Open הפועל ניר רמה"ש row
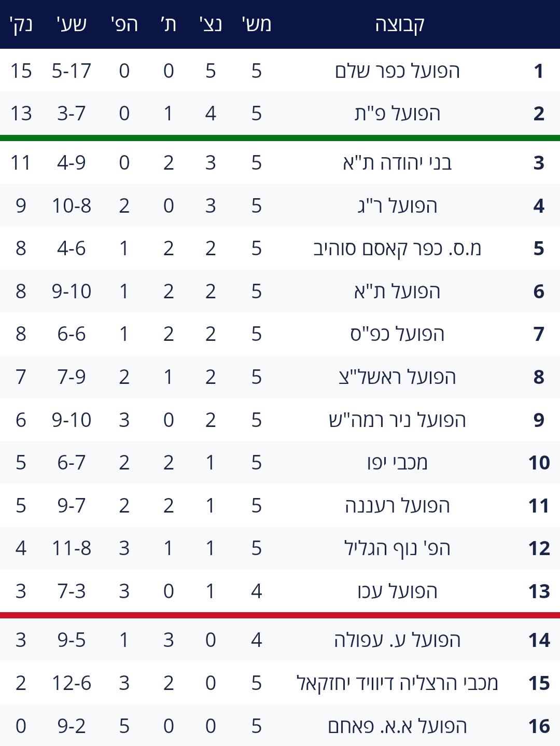The width and height of the screenshot is (560, 746). tap(280, 420)
